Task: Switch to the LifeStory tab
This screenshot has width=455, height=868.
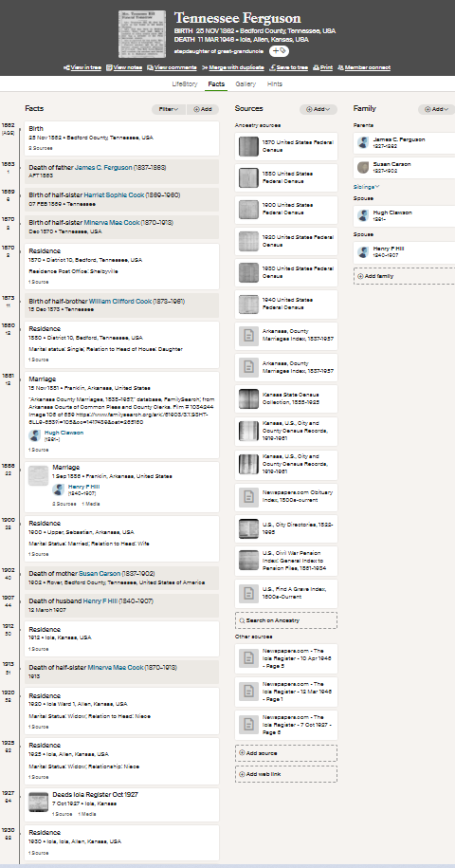Action: coord(184,84)
